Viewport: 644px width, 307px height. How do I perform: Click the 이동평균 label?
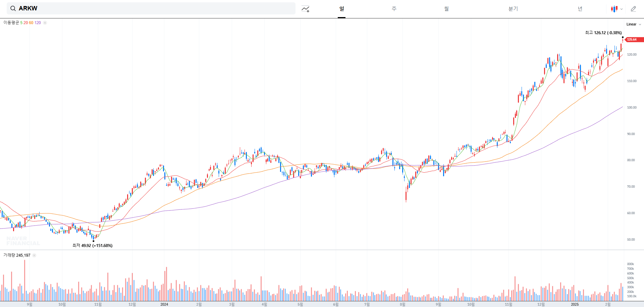click(11, 23)
